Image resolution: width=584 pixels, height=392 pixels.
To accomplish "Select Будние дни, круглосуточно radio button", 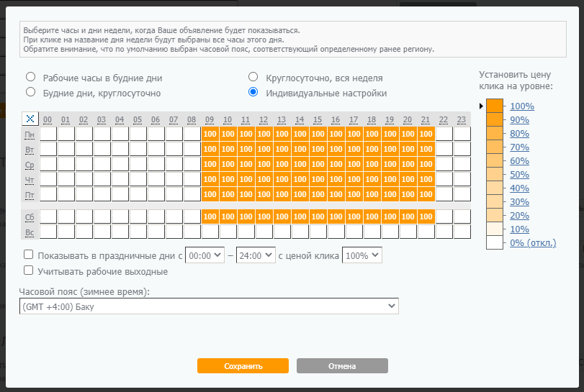I will pos(31,92).
